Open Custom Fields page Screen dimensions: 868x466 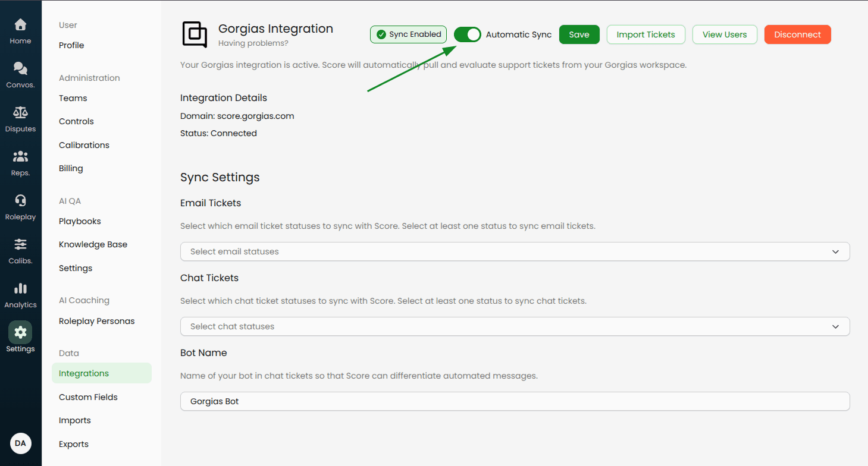[88, 397]
